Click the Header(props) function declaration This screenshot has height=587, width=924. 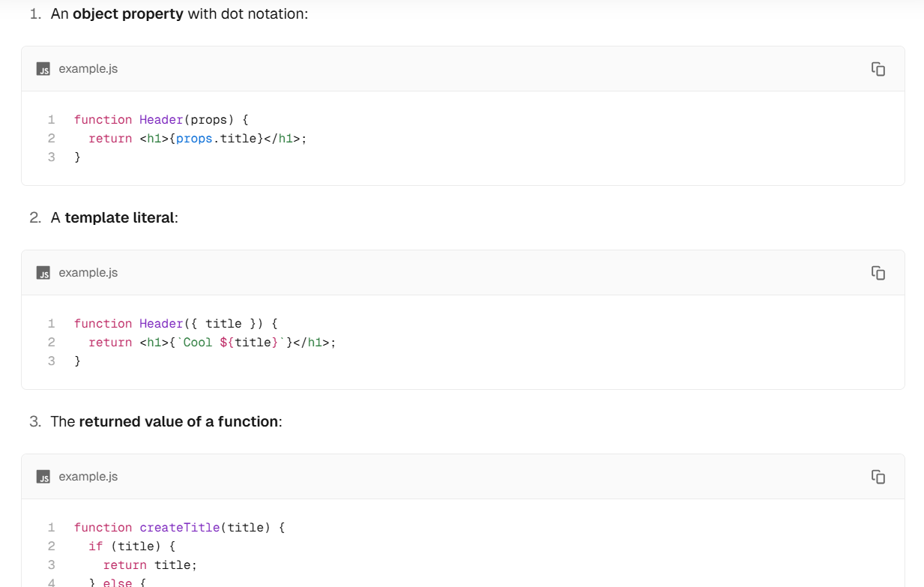(x=161, y=120)
